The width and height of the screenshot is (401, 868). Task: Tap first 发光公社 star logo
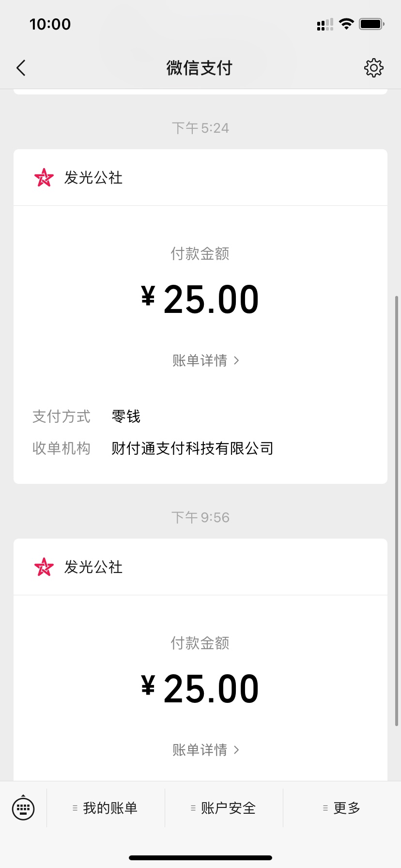[x=44, y=178]
